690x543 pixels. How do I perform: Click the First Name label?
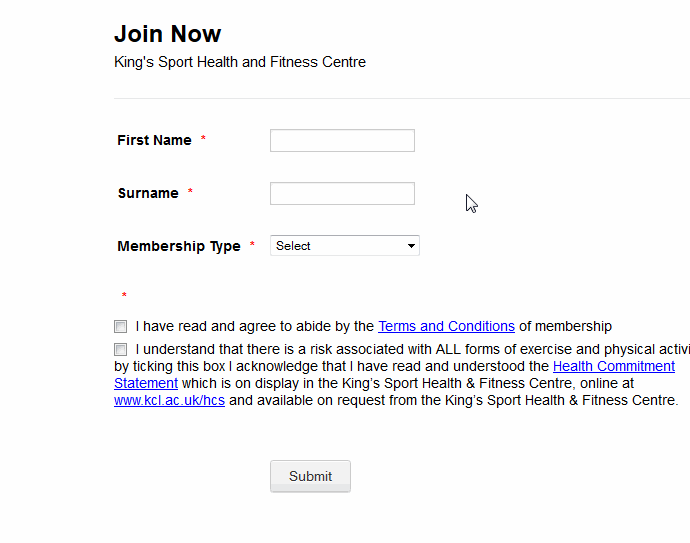[x=154, y=141]
